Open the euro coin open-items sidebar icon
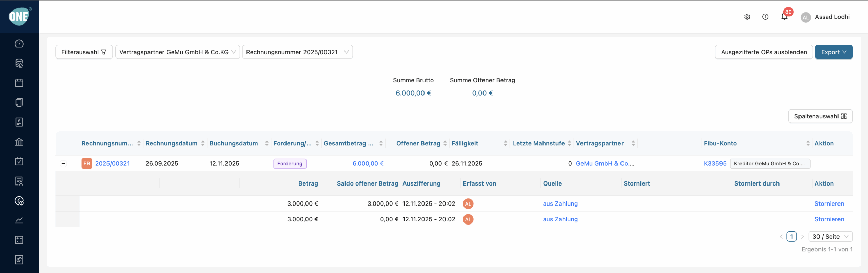Viewport: 868px width, 273px height. 19,201
